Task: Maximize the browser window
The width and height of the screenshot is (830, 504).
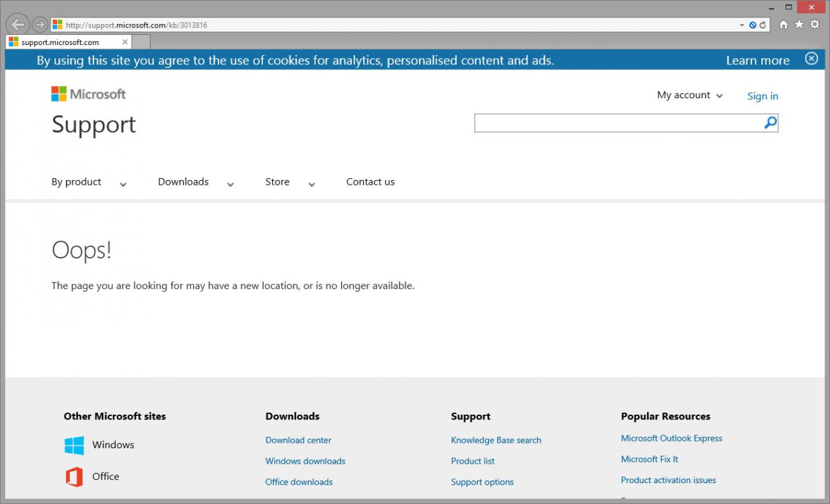Action: tap(788, 7)
